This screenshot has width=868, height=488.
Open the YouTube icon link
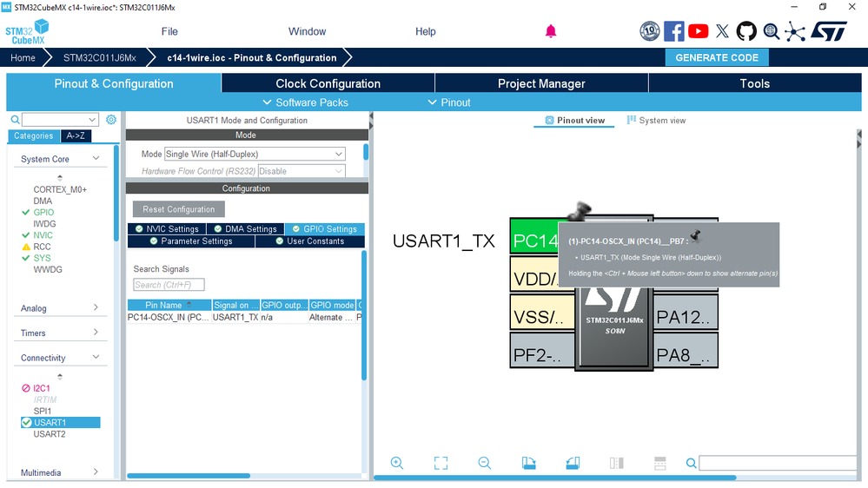698,31
